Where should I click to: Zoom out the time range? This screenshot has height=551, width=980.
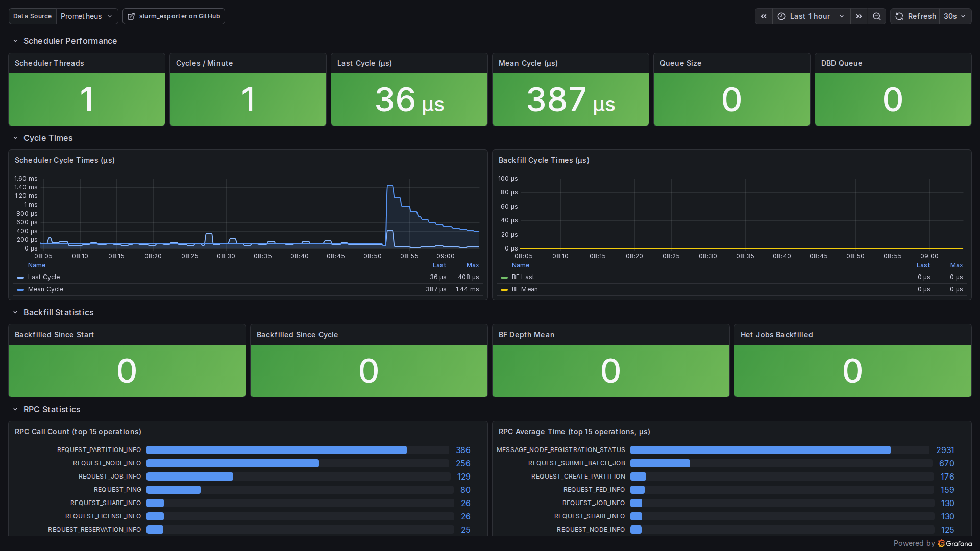(x=877, y=16)
